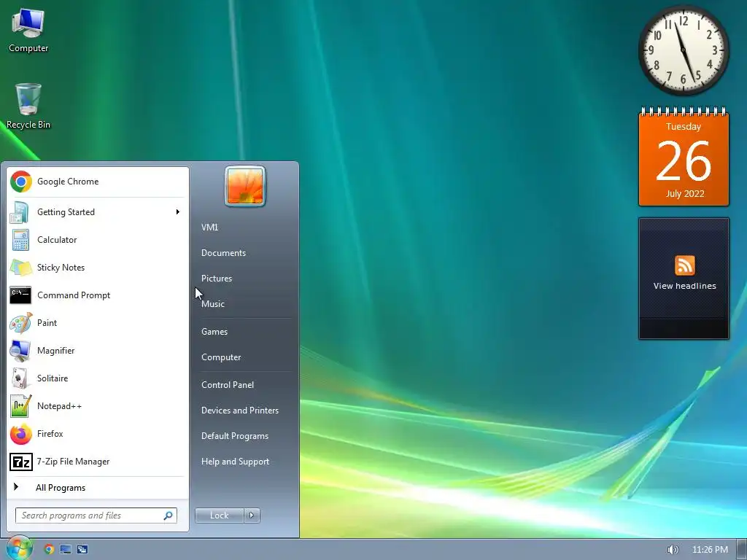747x560 pixels.
Task: Click the Computer desktop icon
Action: 28,31
